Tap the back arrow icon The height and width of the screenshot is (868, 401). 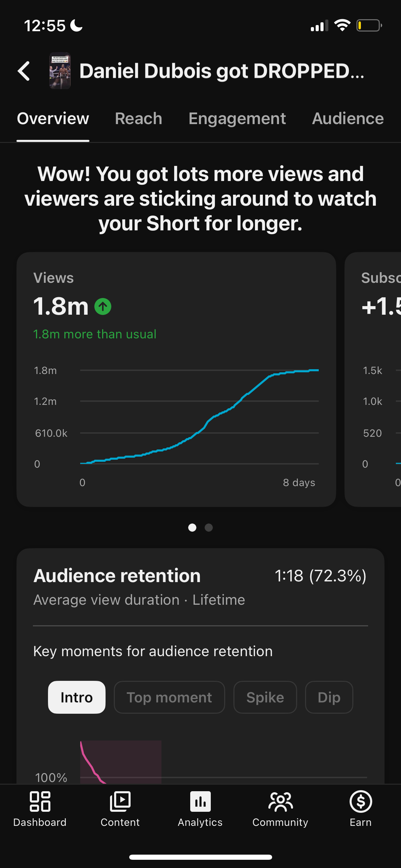click(24, 71)
